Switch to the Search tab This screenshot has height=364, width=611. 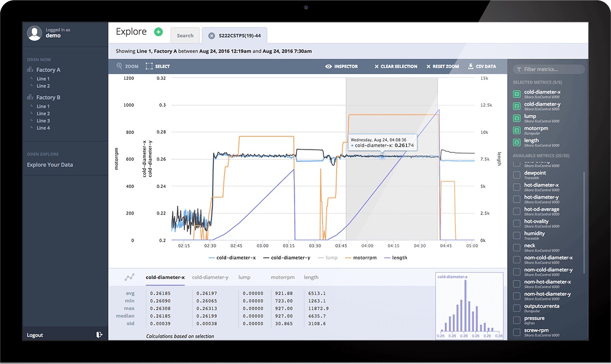coord(185,36)
